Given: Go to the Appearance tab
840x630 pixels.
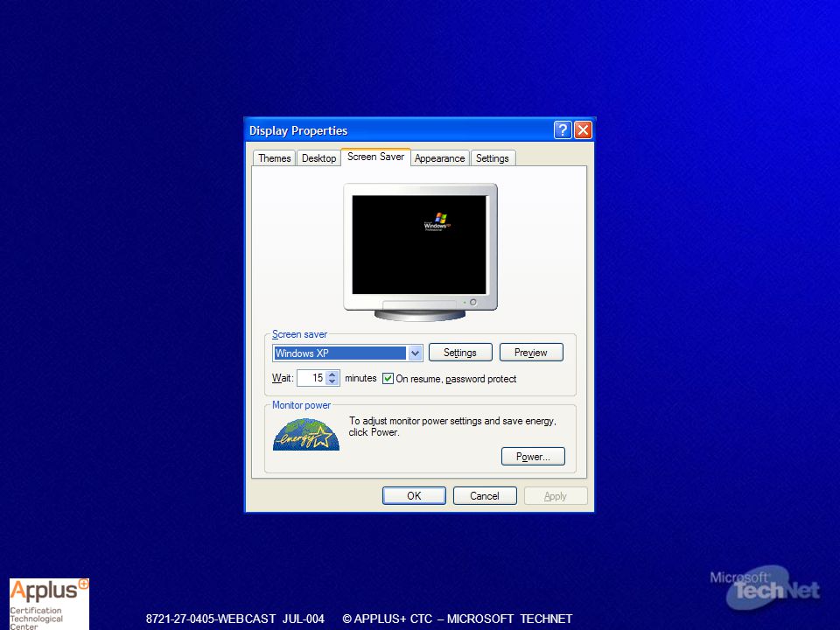Looking at the screenshot, I should [439, 158].
